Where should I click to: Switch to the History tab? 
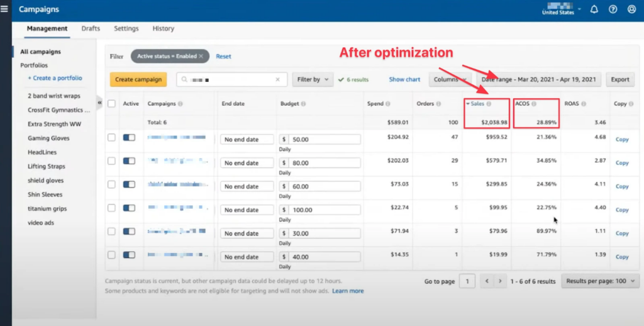163,28
